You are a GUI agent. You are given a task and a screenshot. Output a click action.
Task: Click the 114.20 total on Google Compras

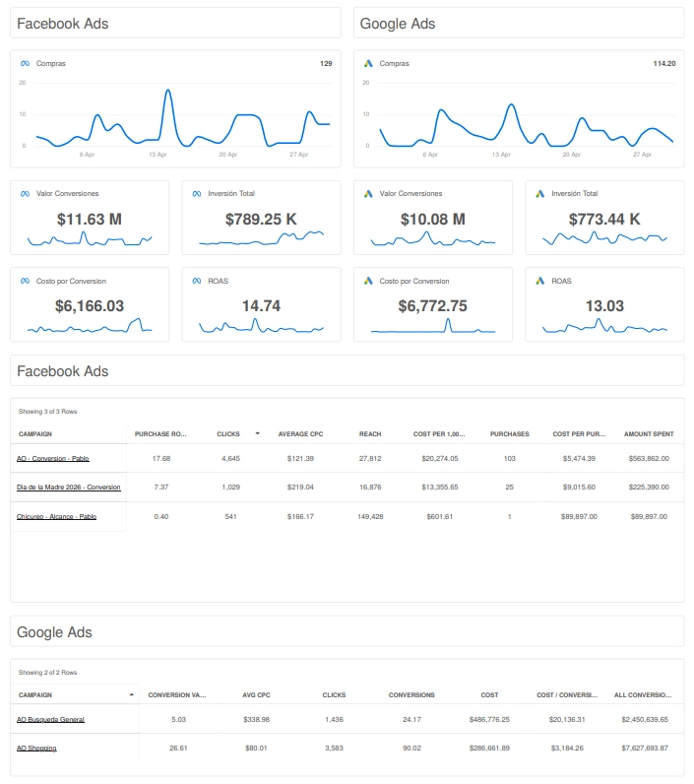point(664,63)
